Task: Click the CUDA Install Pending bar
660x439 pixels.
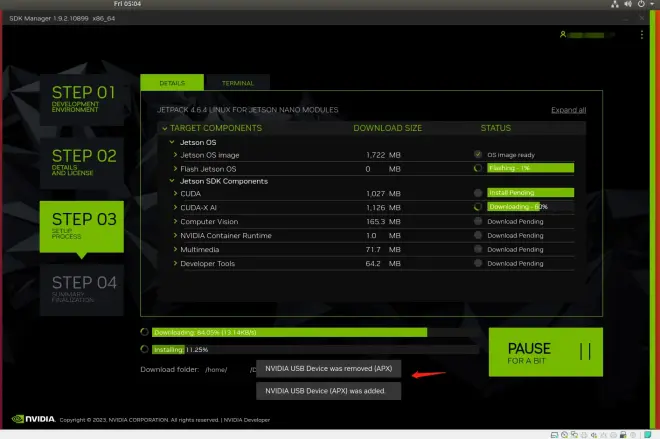Action: (530, 192)
